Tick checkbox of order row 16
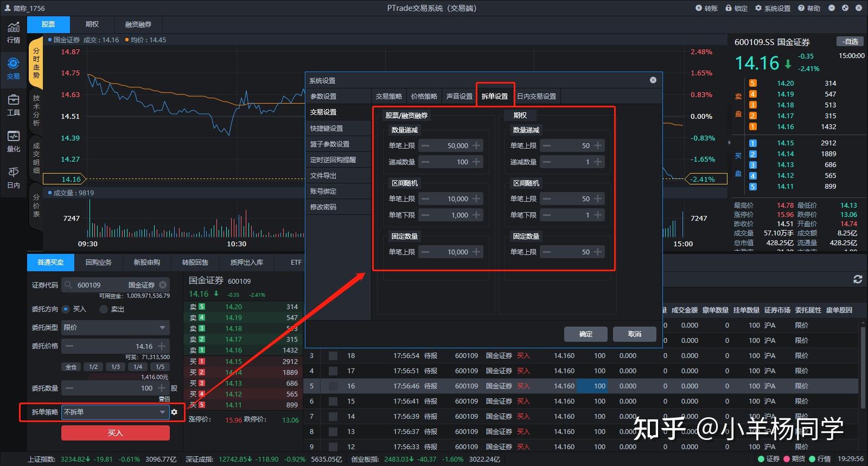This screenshot has width=868, height=466. [333, 386]
